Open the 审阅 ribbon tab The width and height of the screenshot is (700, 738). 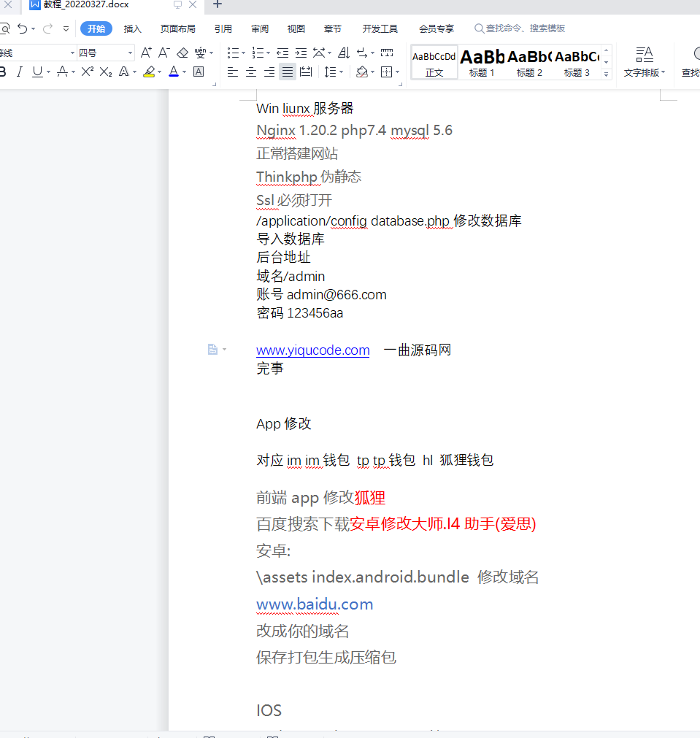(x=259, y=28)
